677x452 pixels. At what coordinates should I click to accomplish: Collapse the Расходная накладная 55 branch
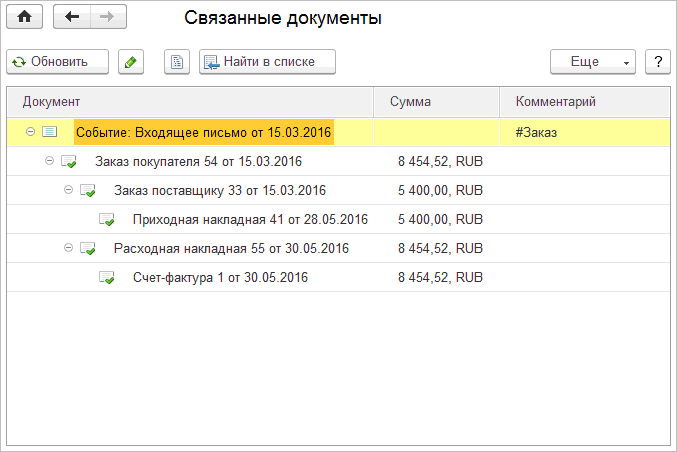point(68,248)
